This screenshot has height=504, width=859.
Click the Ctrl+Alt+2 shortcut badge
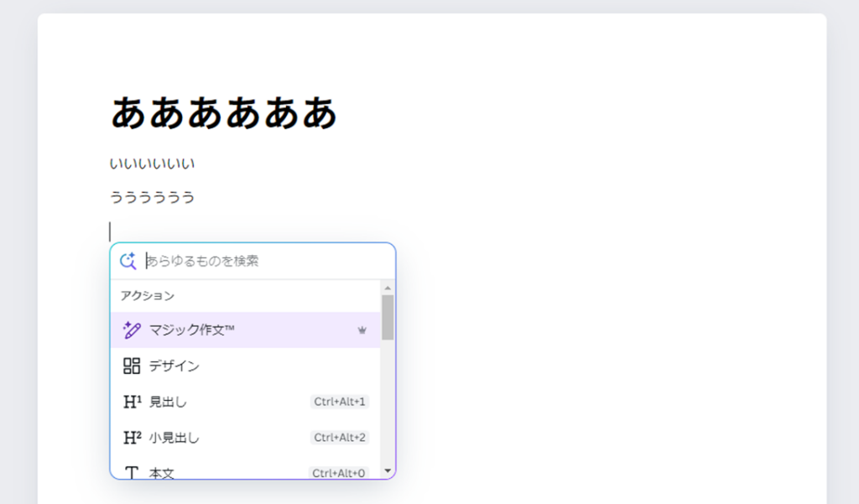pyautogui.click(x=340, y=437)
